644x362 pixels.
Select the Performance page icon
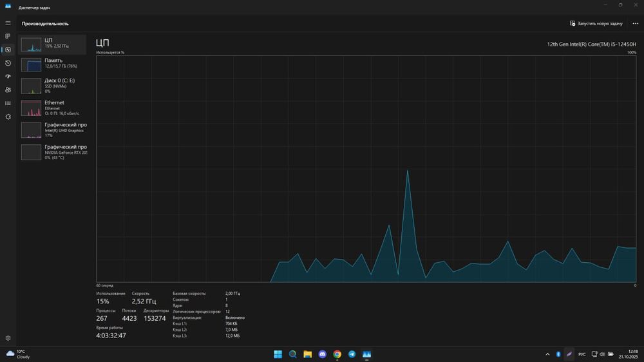[x=8, y=50]
